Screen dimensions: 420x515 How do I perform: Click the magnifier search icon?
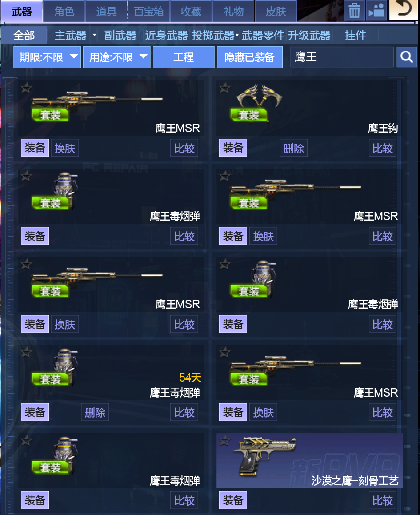[407, 57]
